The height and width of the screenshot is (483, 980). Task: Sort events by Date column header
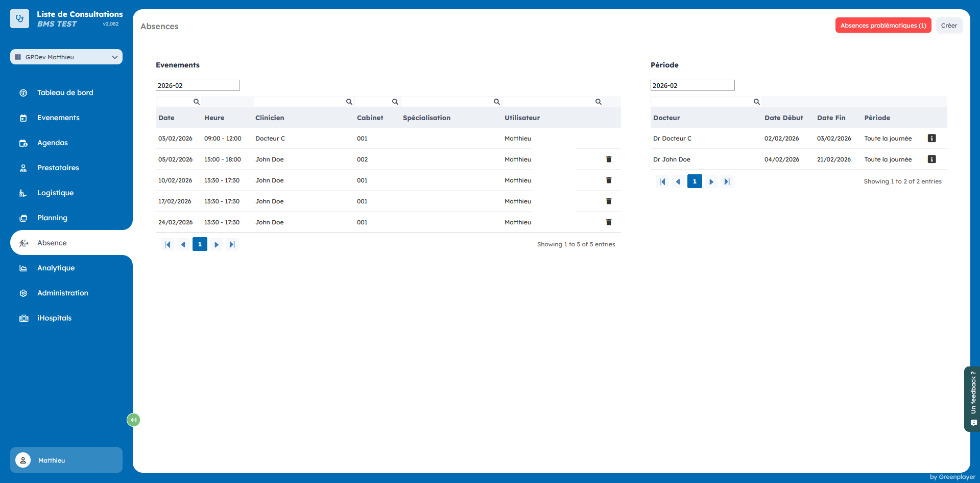(x=166, y=118)
